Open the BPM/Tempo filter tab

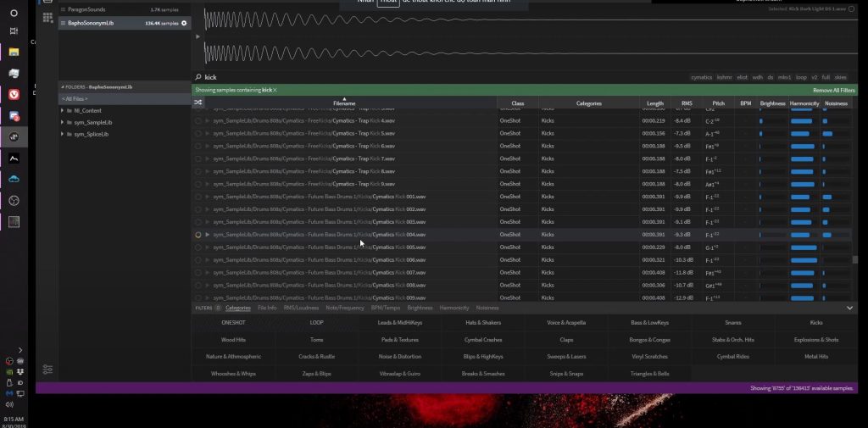point(386,308)
